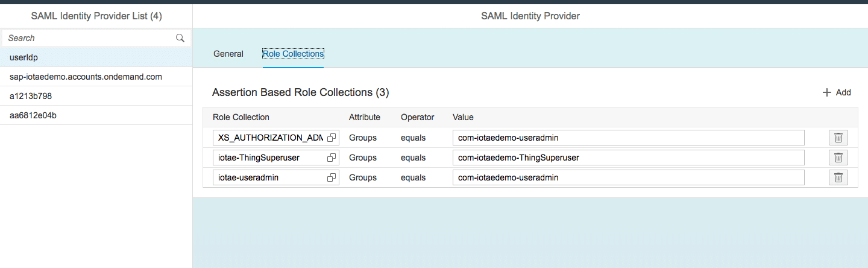Click the search magnifier icon

180,38
